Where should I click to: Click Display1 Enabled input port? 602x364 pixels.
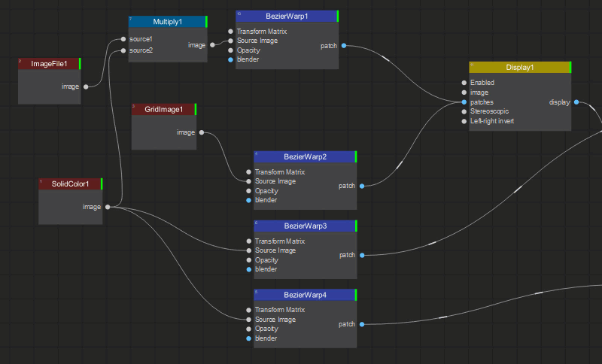pyautogui.click(x=464, y=83)
